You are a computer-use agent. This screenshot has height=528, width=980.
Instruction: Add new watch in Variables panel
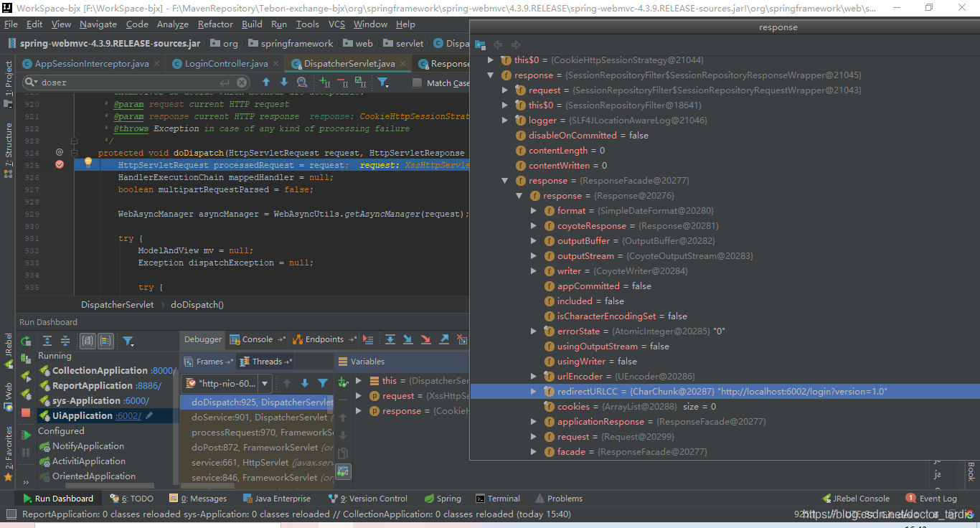(x=343, y=382)
